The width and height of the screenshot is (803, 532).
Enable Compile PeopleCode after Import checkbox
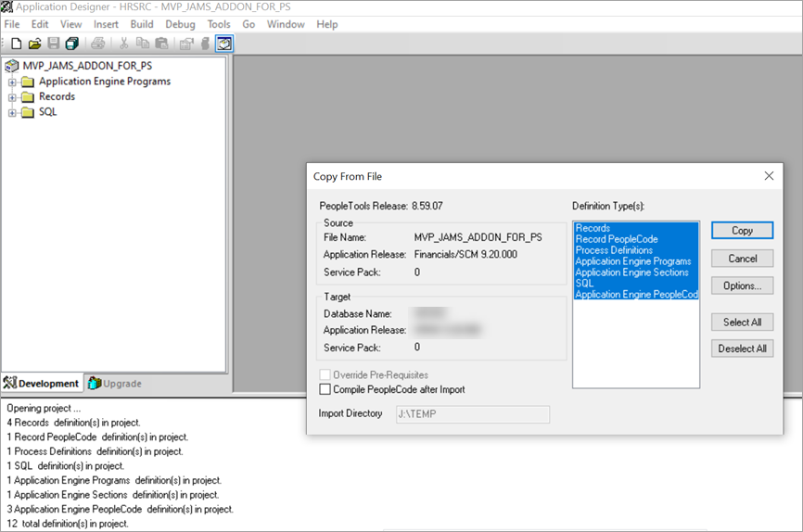click(x=325, y=390)
